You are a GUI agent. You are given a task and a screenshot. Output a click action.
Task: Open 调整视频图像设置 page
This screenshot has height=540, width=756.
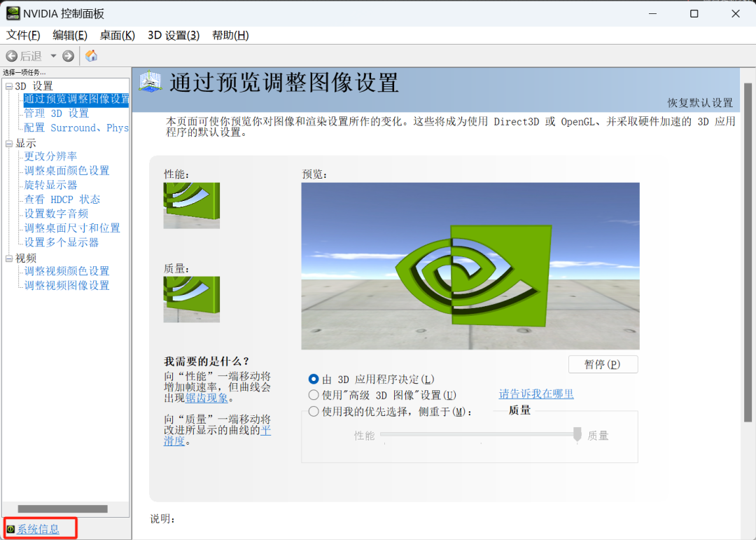66,286
